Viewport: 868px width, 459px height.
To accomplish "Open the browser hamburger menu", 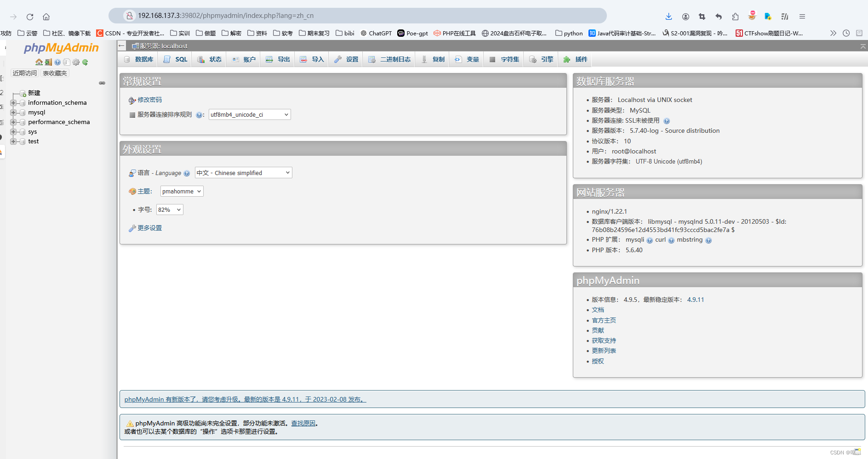I will (x=802, y=17).
